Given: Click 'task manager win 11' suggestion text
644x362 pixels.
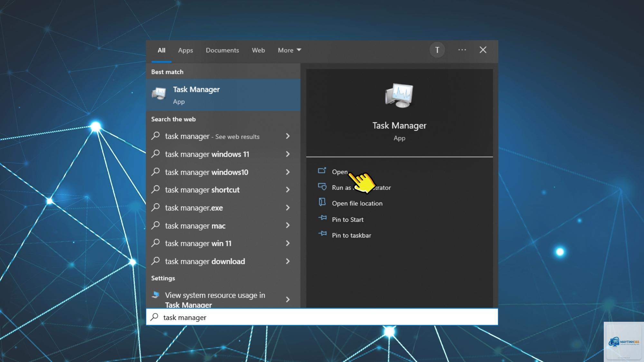Looking at the screenshot, I should click(198, 244).
